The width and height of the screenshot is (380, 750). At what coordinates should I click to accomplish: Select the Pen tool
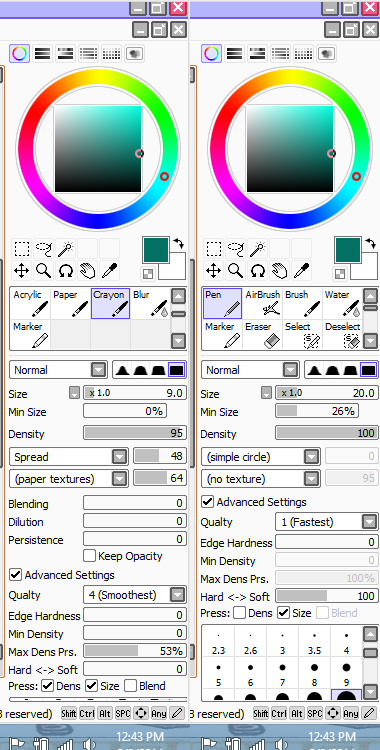(x=222, y=303)
